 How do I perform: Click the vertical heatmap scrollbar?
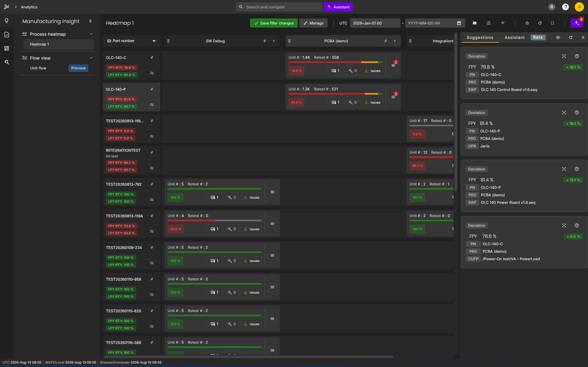point(456,112)
